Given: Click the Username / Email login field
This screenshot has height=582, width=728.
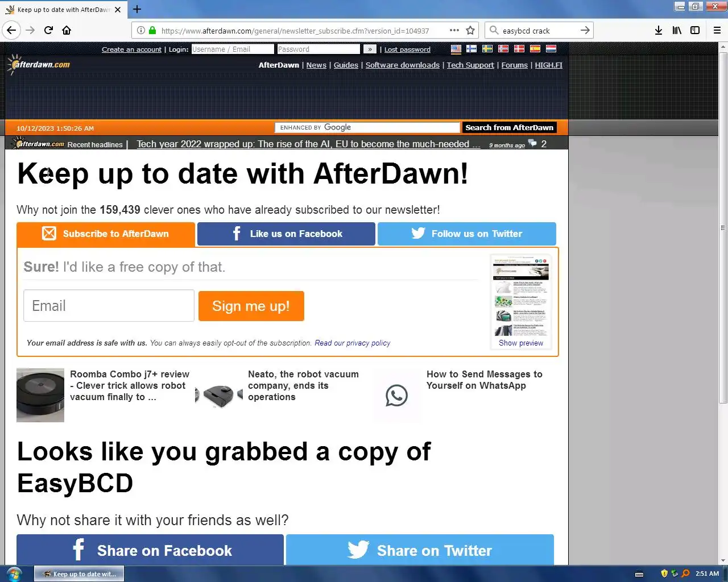Looking at the screenshot, I should point(232,49).
